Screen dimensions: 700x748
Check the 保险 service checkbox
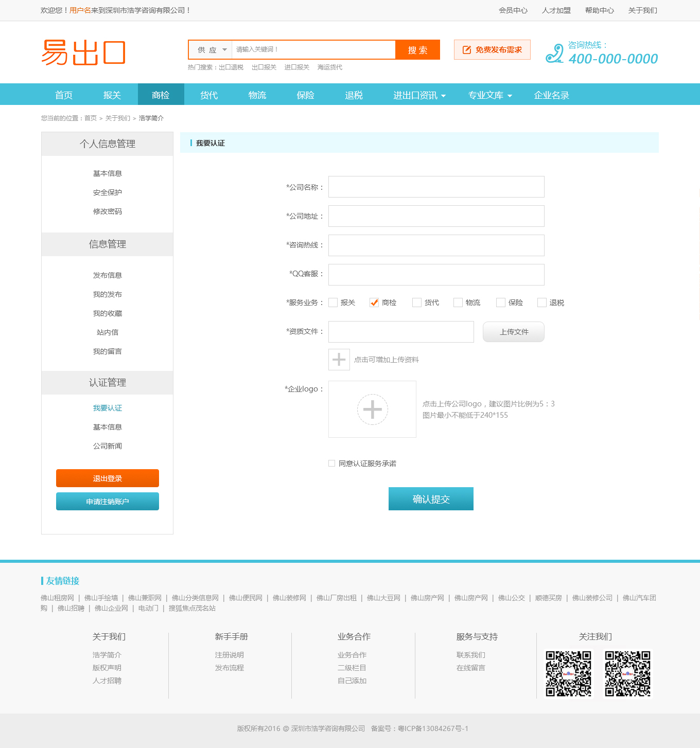click(x=501, y=302)
